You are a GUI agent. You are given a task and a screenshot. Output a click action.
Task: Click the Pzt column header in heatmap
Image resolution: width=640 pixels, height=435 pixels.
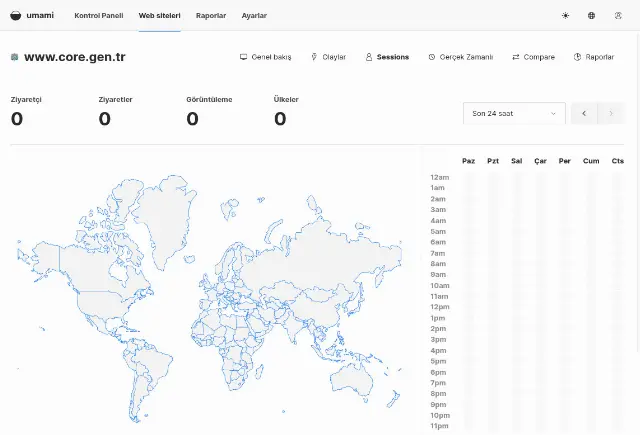tap(493, 161)
